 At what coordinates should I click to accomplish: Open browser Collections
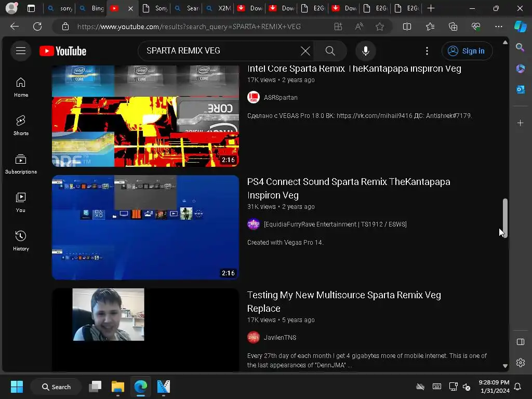coord(453,26)
